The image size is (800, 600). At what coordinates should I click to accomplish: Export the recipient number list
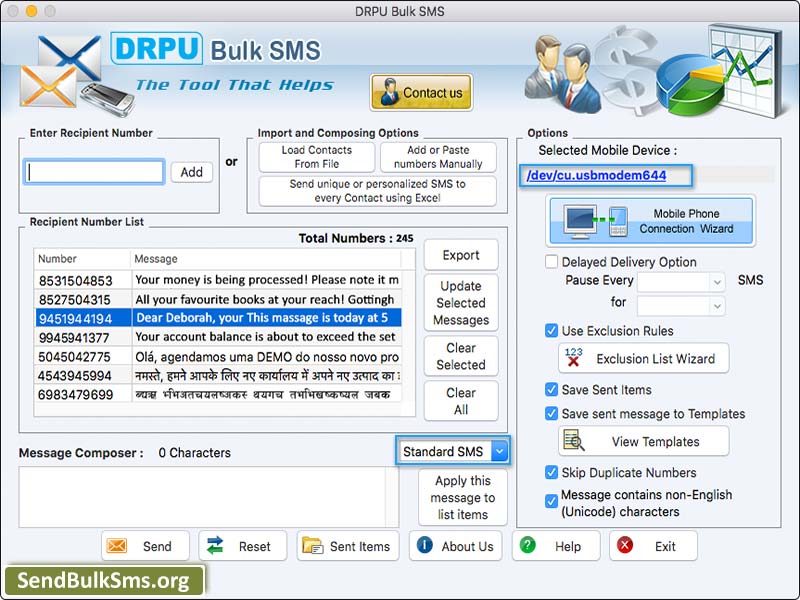pyautogui.click(x=461, y=254)
